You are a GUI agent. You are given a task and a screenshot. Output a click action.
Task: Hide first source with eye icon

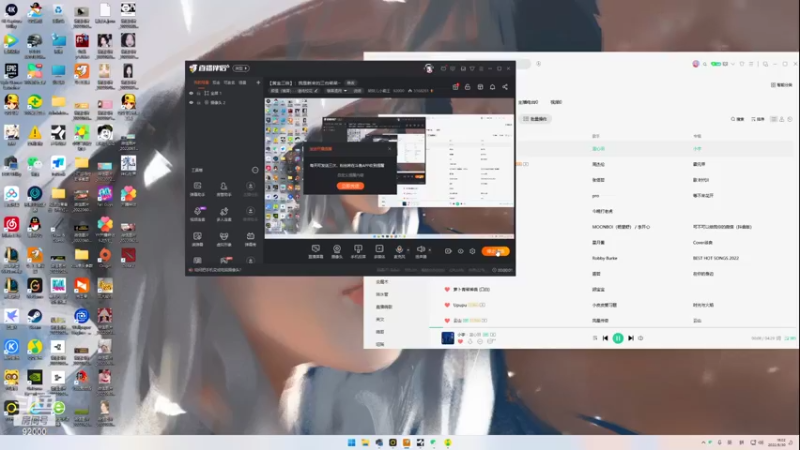point(191,93)
